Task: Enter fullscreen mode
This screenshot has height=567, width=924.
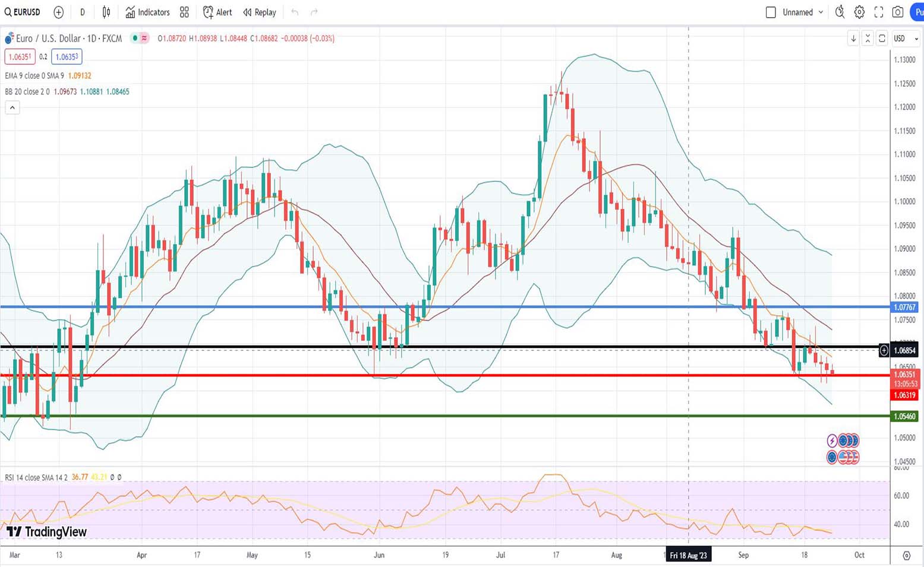Action: tap(879, 12)
